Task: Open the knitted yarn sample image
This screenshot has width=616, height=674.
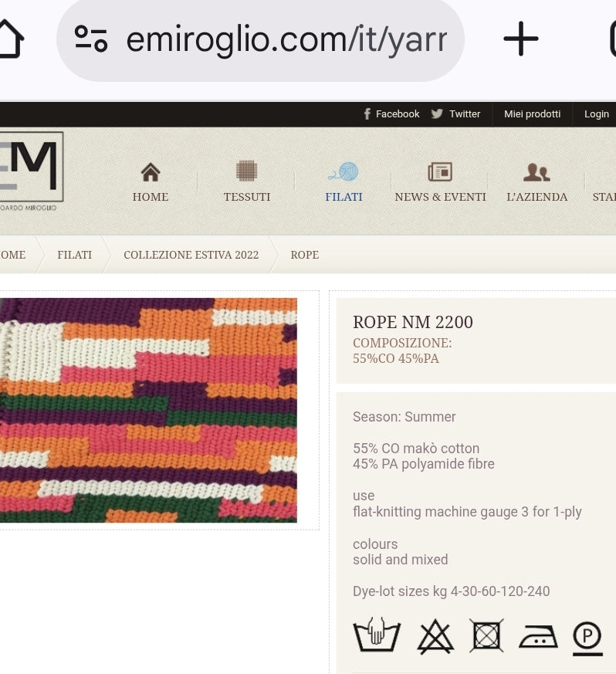Action: [x=148, y=410]
